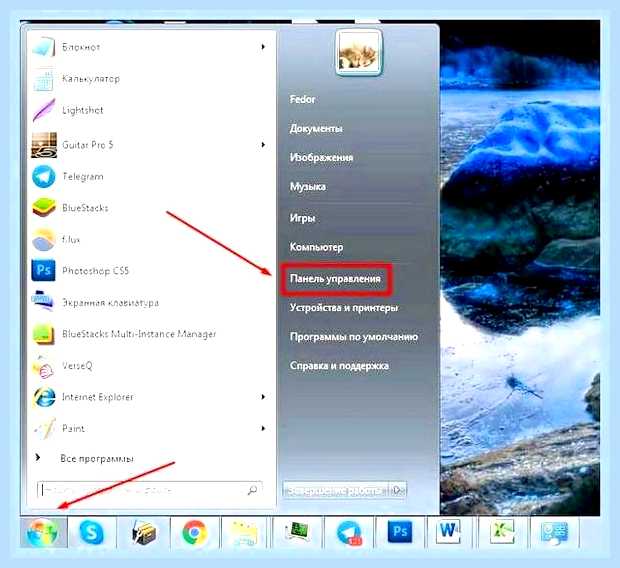Expand the Блокнот jump list arrow

[x=263, y=47]
